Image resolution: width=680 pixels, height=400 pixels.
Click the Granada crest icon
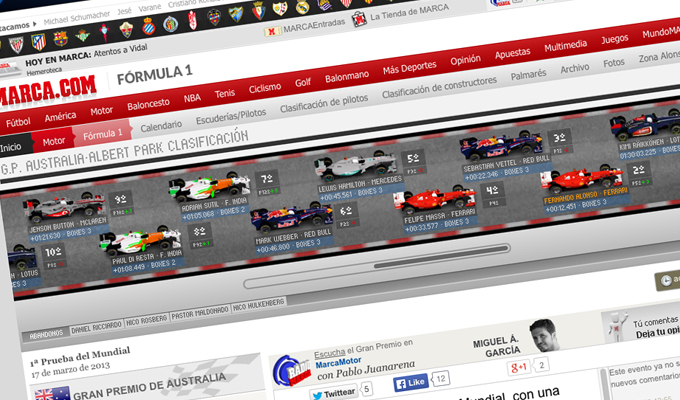pos(193,21)
